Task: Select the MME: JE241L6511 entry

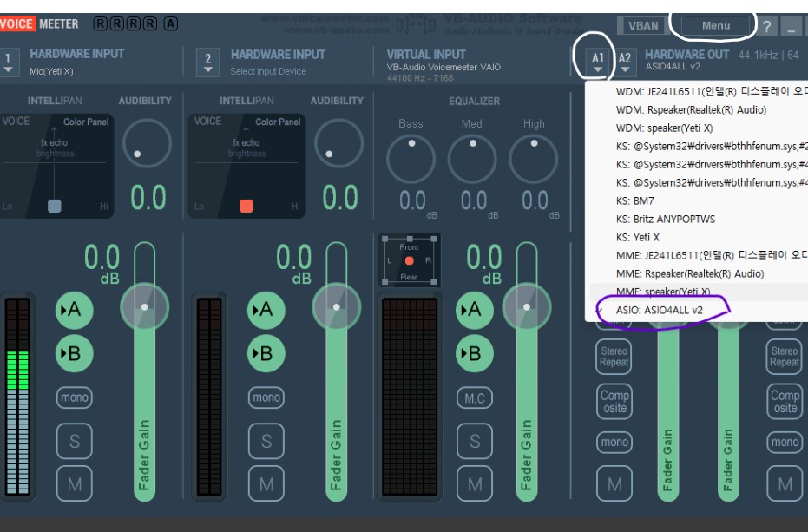Action: pos(712,255)
